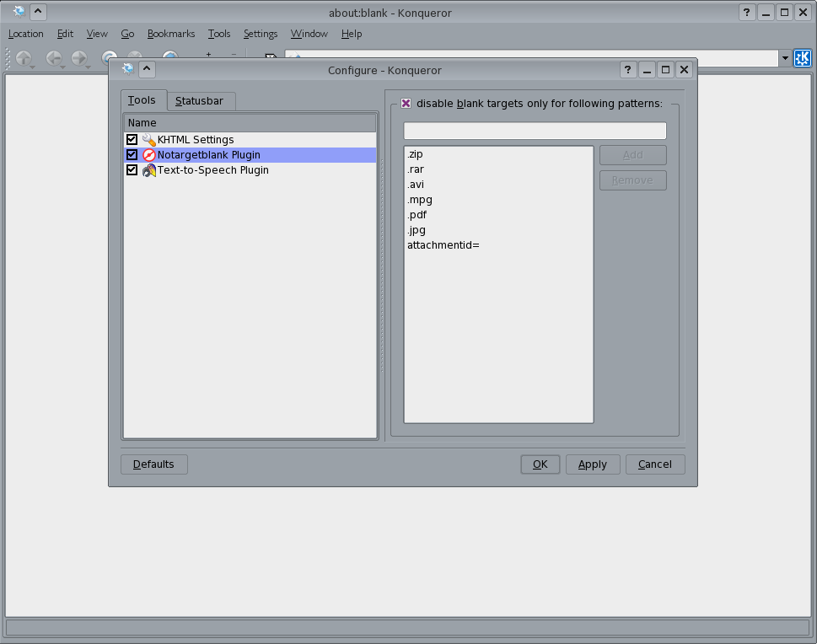Click the Name column header
The width and height of the screenshot is (817, 644).
(x=250, y=123)
